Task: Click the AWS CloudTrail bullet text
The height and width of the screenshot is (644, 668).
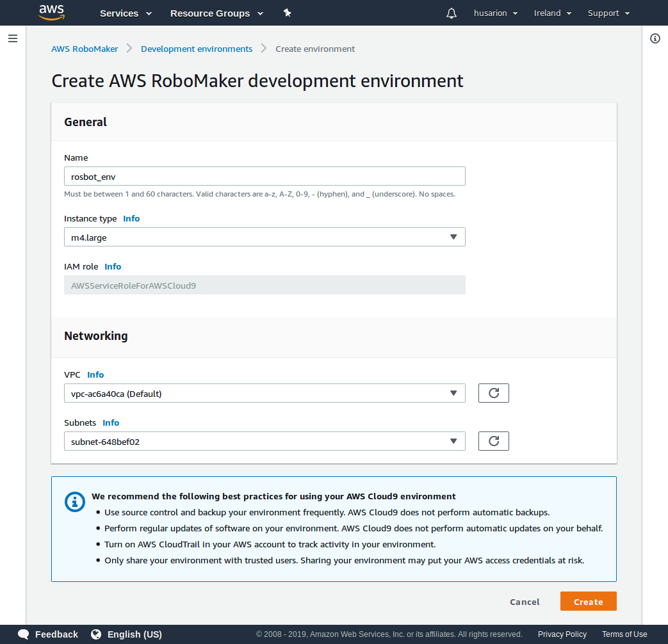Action: [270, 544]
